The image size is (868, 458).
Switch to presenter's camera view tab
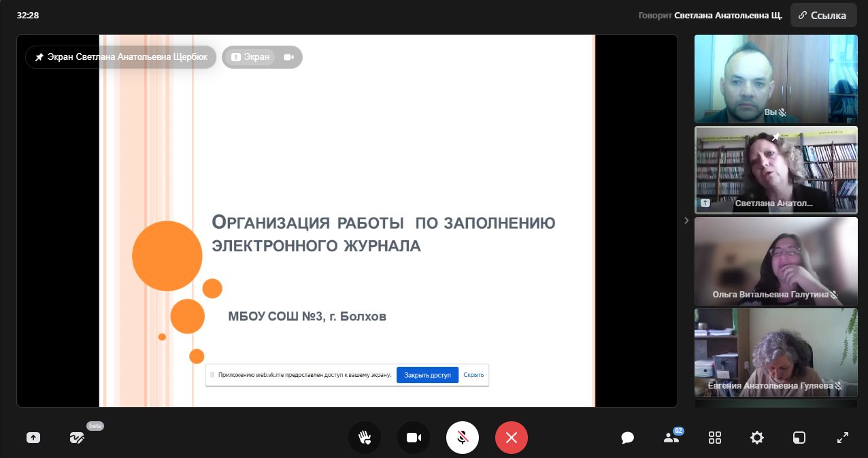coord(289,57)
